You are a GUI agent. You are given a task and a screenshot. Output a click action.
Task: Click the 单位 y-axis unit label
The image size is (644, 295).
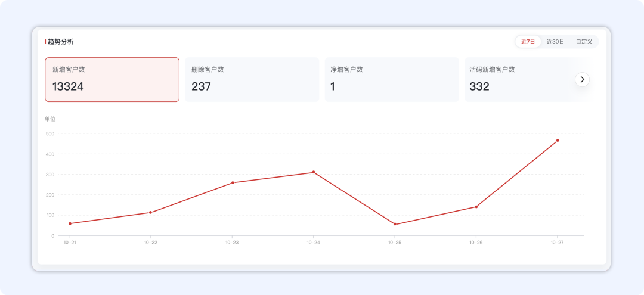click(x=50, y=119)
